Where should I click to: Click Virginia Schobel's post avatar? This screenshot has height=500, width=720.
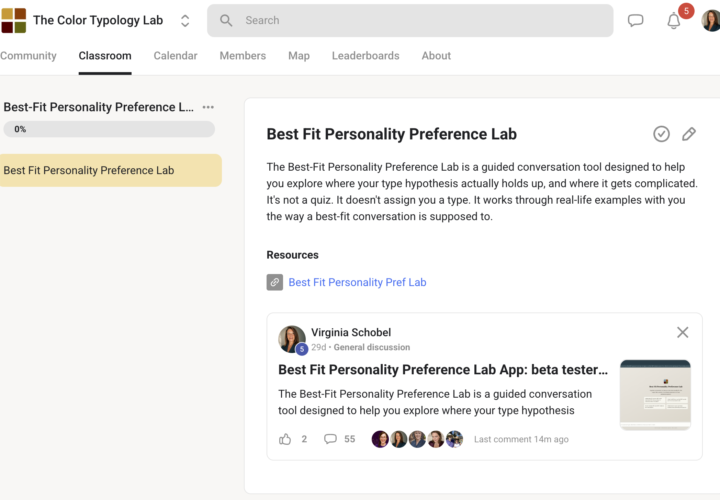coord(292,339)
